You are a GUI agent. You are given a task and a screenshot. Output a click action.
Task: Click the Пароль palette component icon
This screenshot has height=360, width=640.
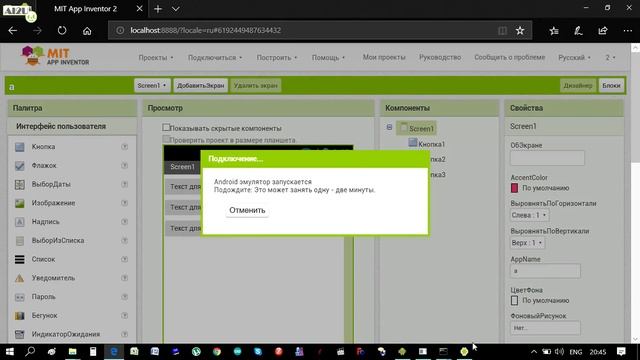(20, 297)
